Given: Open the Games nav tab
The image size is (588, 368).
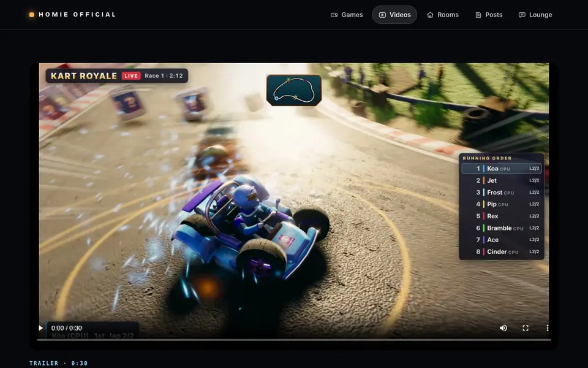Looking at the screenshot, I should click(x=347, y=15).
